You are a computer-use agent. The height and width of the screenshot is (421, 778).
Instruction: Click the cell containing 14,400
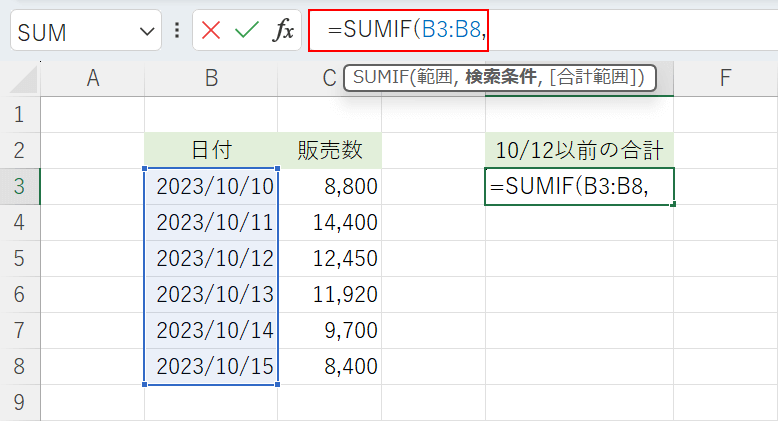pyautogui.click(x=330, y=222)
